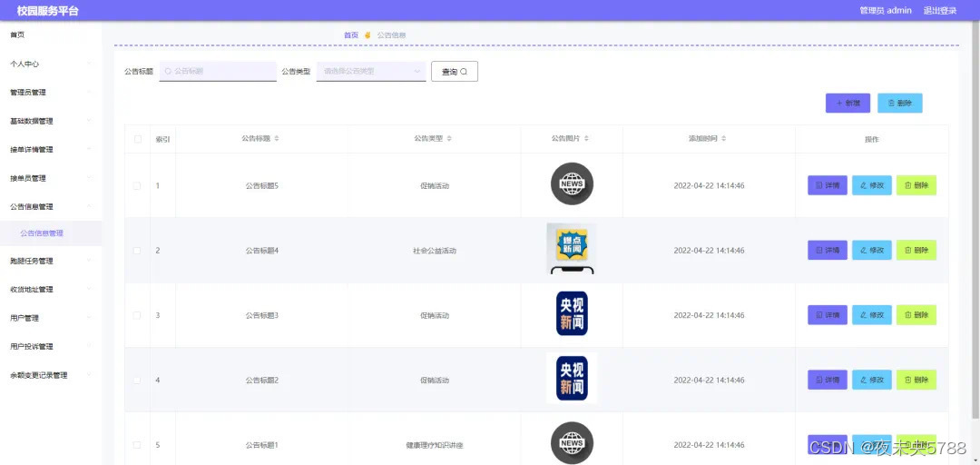Click the 公告信息 breadcrumb text

click(x=391, y=35)
